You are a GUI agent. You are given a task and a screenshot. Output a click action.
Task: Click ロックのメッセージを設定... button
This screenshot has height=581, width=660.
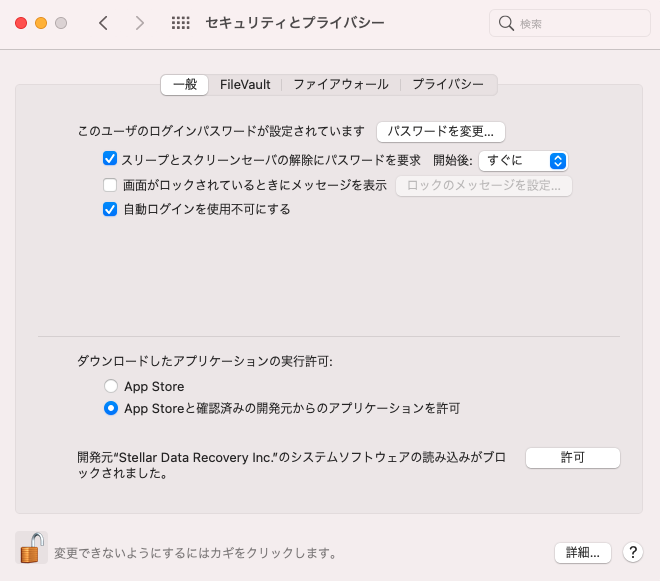tap(484, 186)
